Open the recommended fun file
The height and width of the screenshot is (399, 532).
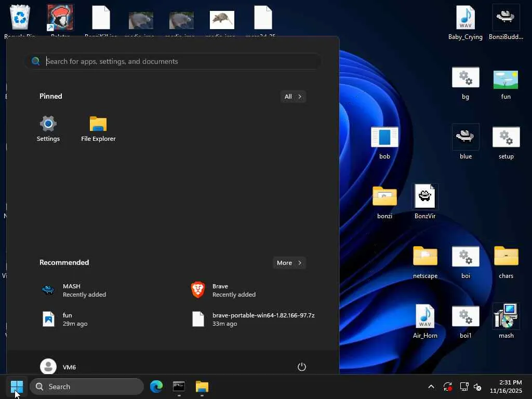(x=64, y=320)
